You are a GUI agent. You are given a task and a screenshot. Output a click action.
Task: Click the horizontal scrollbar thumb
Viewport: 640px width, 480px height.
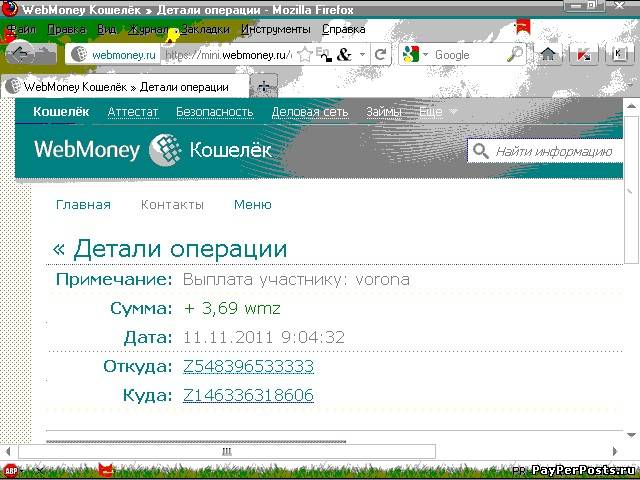[225, 451]
